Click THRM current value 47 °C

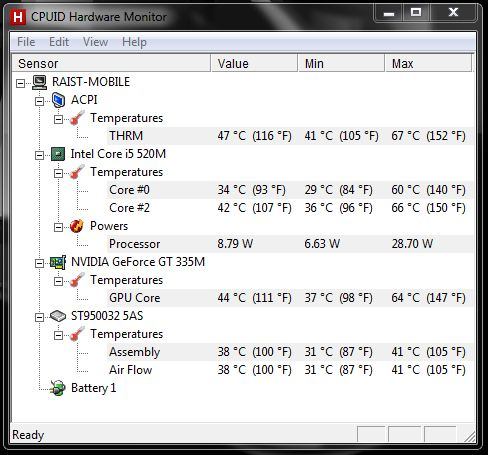pos(254,136)
